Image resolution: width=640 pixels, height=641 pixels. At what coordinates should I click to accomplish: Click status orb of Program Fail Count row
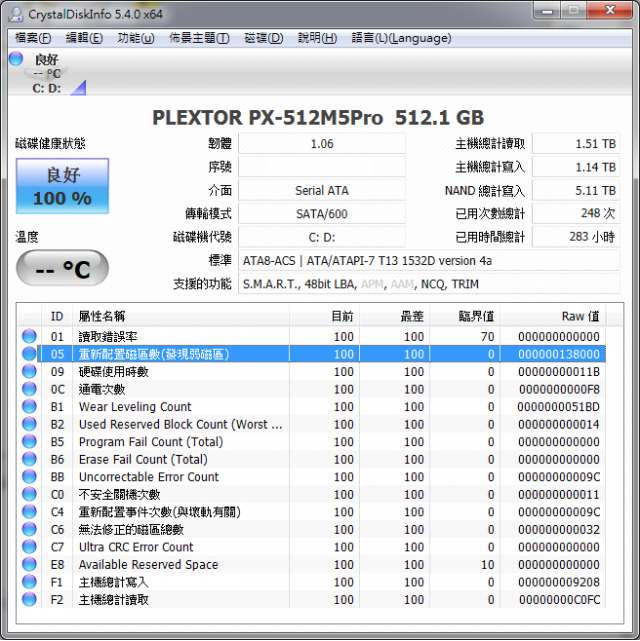29,442
